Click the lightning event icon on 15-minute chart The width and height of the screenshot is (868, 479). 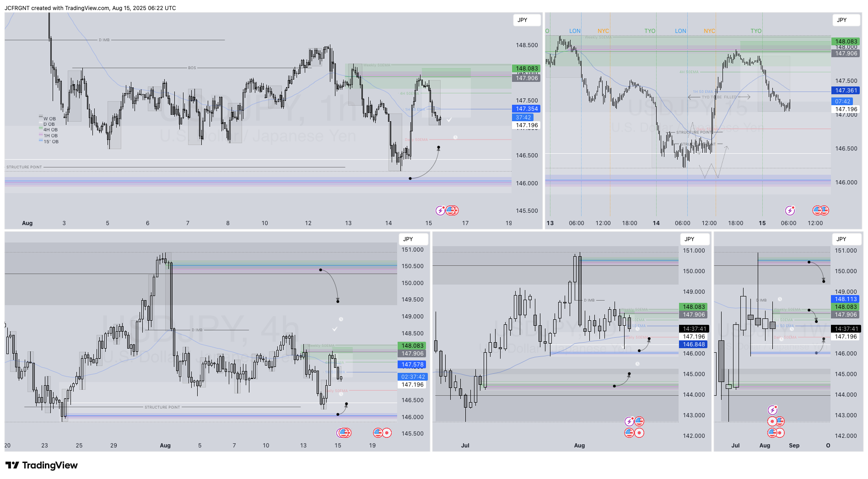(x=790, y=210)
